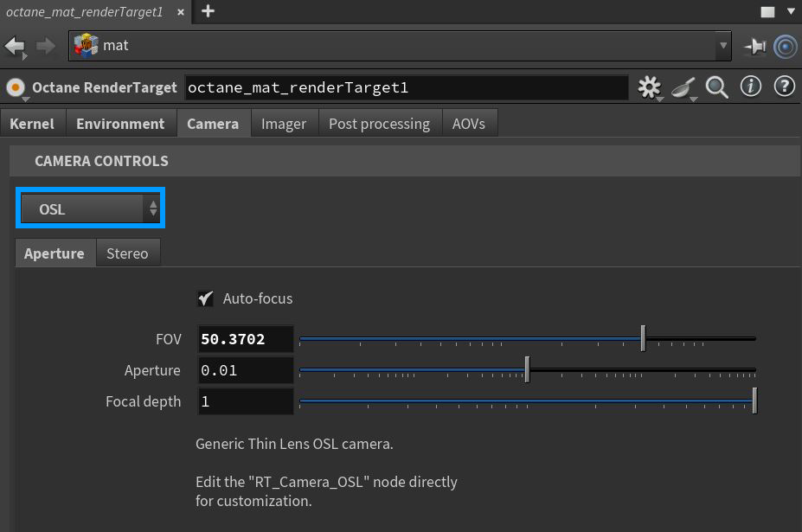Select the Stereo sub-tab
Image resolution: width=802 pixels, height=532 pixels.
tap(127, 253)
